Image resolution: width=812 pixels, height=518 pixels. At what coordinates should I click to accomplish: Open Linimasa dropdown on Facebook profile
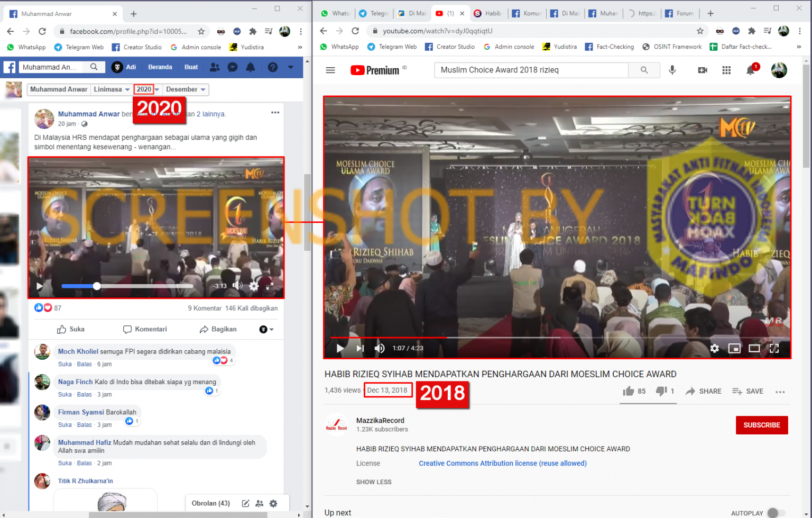coord(112,89)
